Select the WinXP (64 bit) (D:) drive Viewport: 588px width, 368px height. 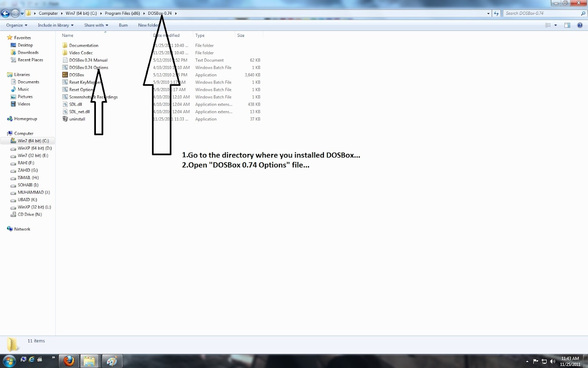click(35, 148)
